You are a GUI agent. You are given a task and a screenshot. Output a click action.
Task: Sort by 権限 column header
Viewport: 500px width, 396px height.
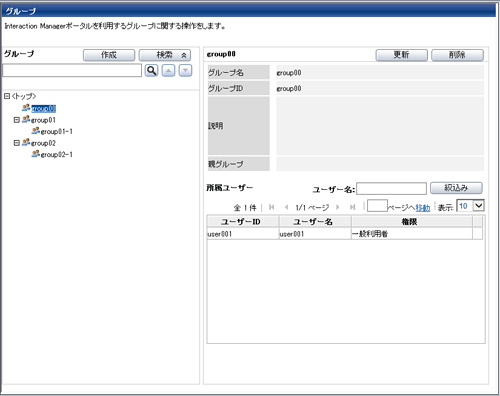click(x=412, y=222)
